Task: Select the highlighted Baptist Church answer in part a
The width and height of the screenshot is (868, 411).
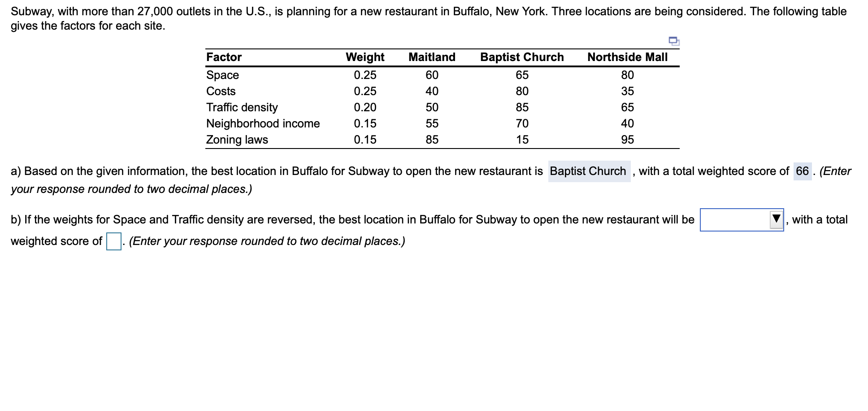Action: tap(589, 171)
